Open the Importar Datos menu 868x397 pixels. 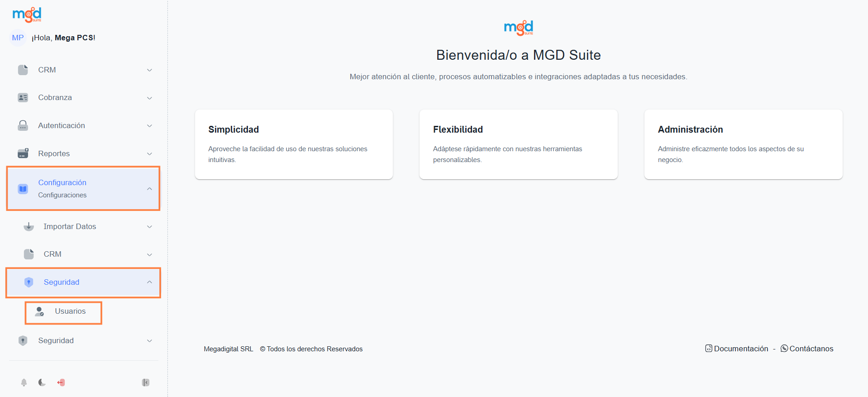point(70,226)
